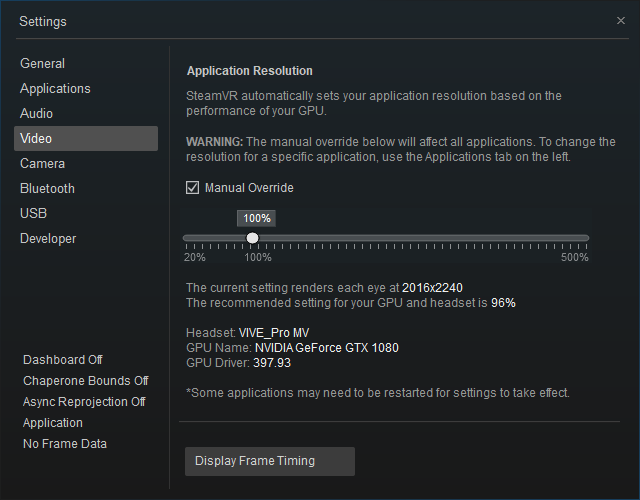Show the USB settings page
Screen dimensions: 640x500
coord(33,213)
